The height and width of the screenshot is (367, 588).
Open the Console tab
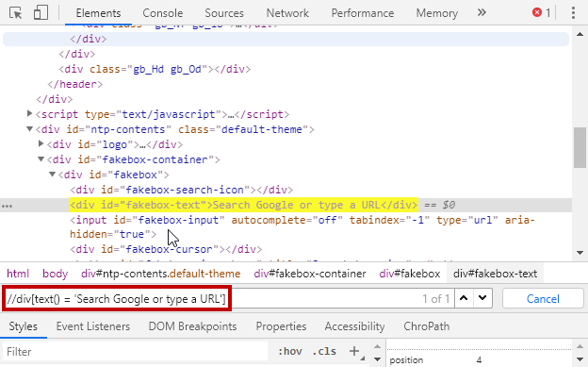163,13
